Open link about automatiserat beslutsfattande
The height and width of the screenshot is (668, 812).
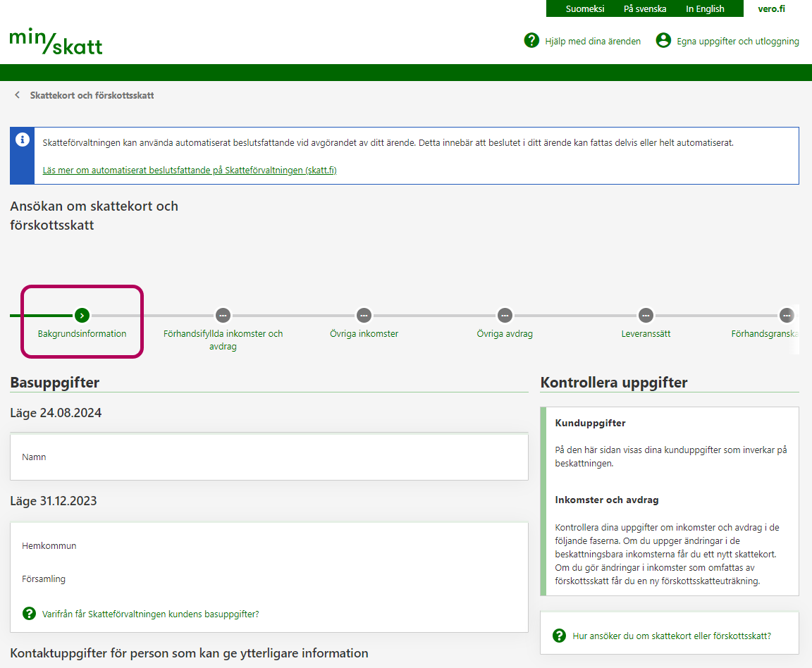[x=190, y=171]
